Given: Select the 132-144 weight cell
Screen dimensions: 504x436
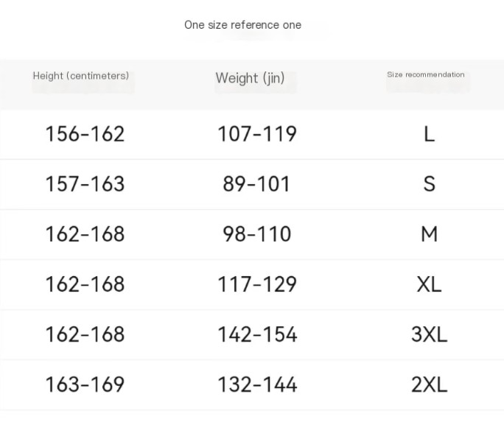Looking at the screenshot, I should [x=257, y=384].
